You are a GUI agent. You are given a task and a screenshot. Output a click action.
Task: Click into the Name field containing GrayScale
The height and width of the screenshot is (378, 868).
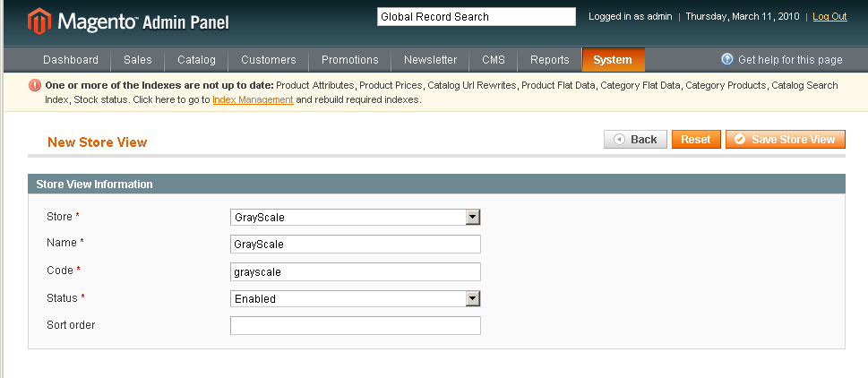[356, 244]
